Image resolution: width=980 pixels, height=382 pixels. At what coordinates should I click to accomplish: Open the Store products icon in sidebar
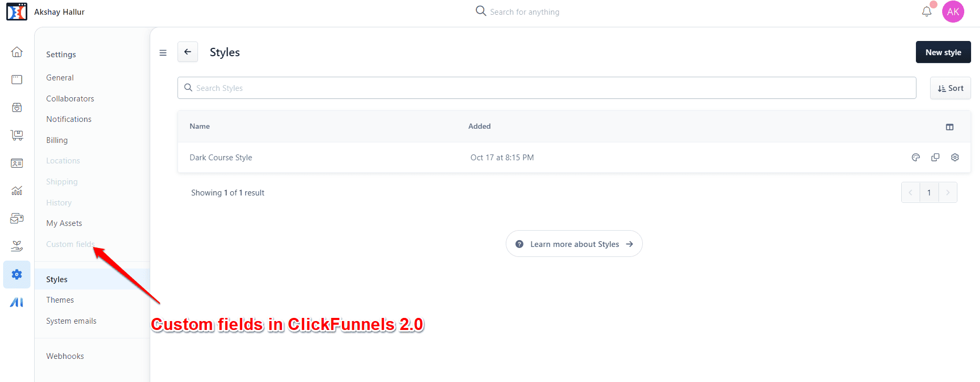pyautogui.click(x=17, y=107)
